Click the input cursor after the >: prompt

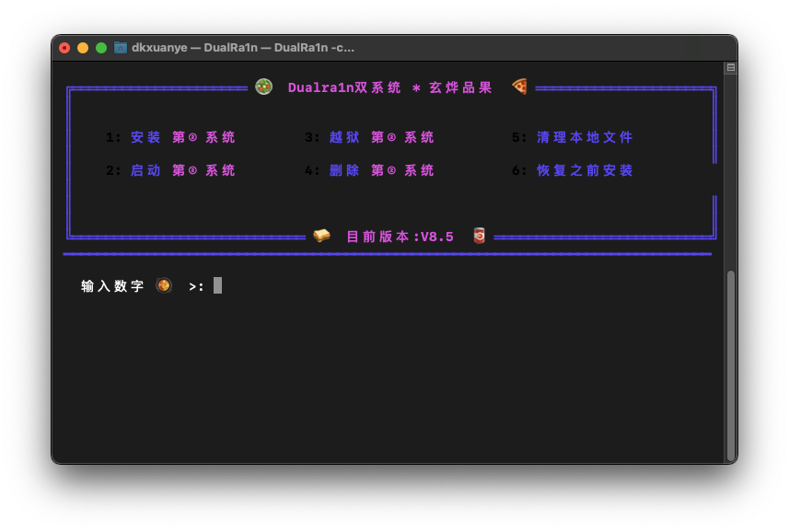(218, 285)
